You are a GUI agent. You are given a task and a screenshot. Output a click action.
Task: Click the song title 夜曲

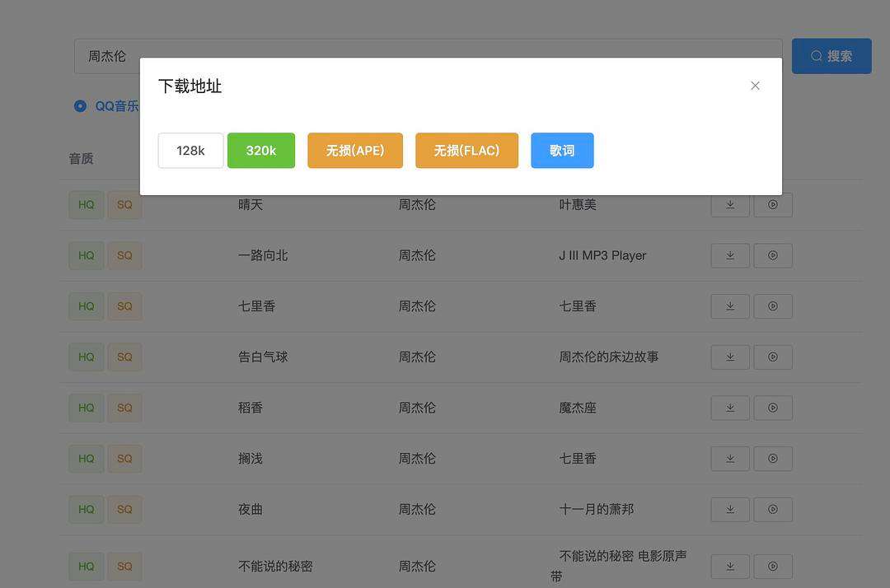point(251,509)
